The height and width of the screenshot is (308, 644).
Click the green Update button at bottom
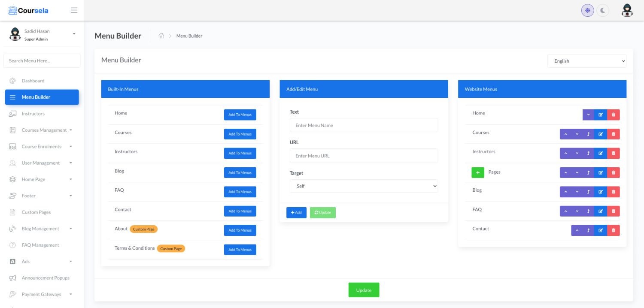[364, 290]
